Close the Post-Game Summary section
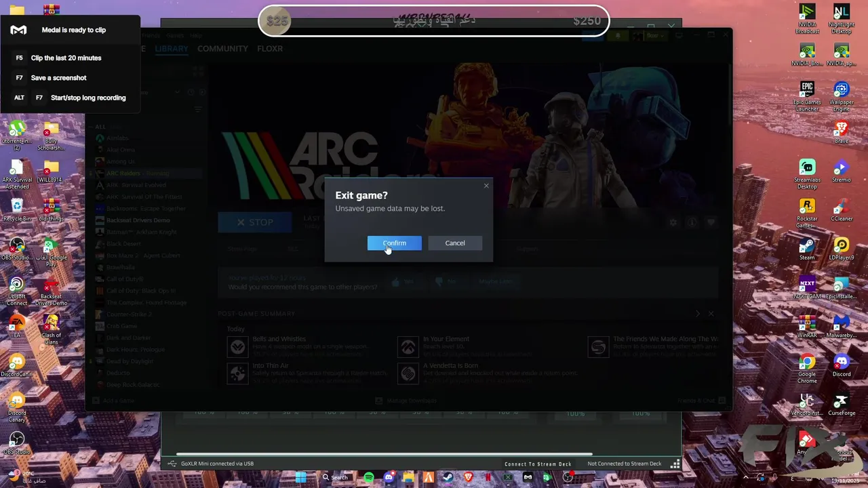The height and width of the screenshot is (488, 868). [711, 314]
